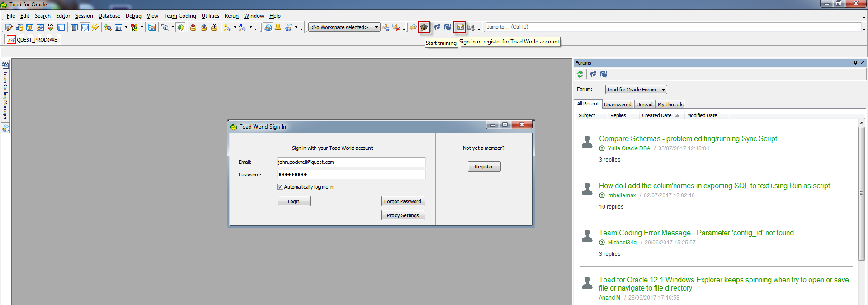Open new connection plug icon
The image size is (868, 305).
pyautogui.click(x=227, y=27)
